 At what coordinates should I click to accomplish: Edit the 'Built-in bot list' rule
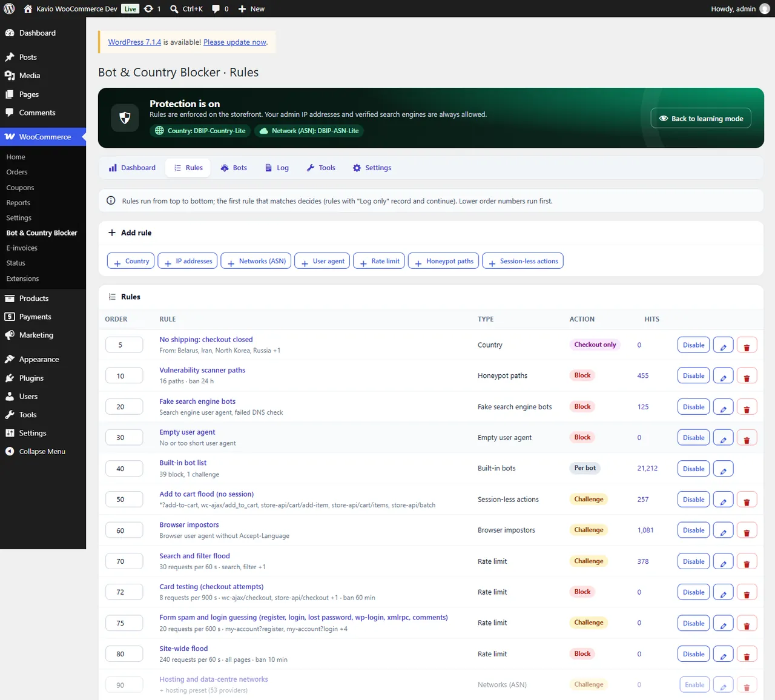[724, 469]
